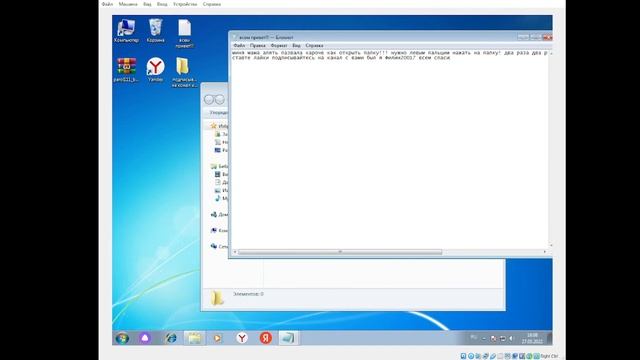Select Сеть in Explorer sidebar
This screenshot has width=640, height=360.
[220, 247]
